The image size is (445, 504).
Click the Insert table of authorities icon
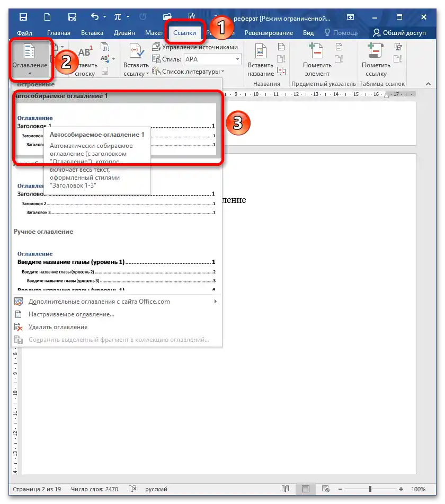[398, 47]
